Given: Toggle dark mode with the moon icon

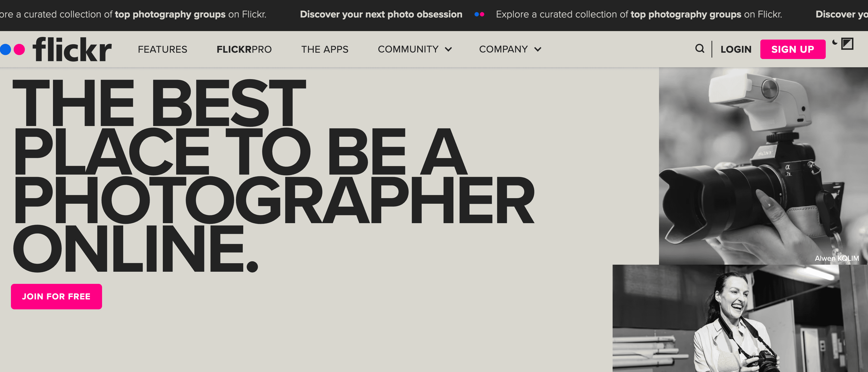Looking at the screenshot, I should [x=835, y=42].
